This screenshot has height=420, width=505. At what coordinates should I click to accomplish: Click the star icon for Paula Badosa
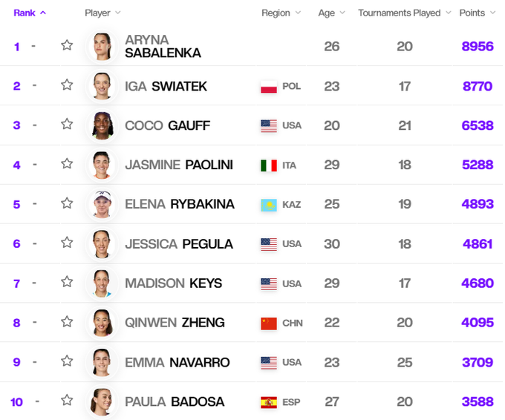[x=67, y=400]
